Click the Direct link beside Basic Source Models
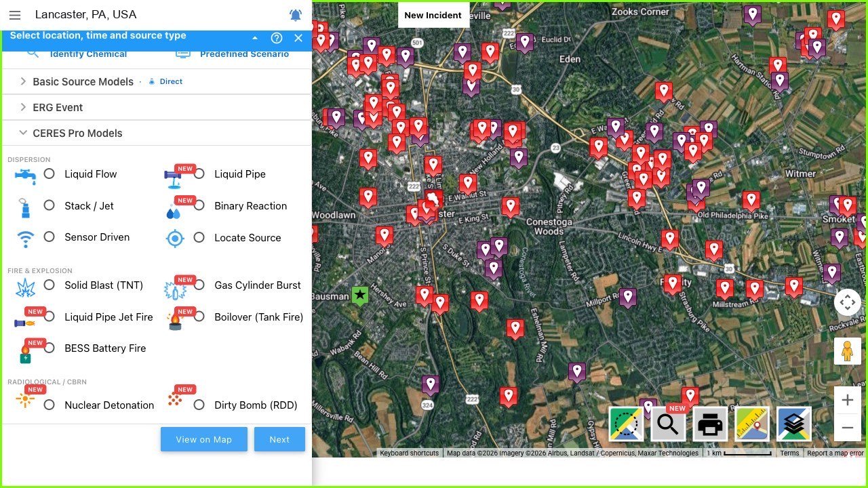Viewport: 868px width, 488px height. [x=171, y=81]
